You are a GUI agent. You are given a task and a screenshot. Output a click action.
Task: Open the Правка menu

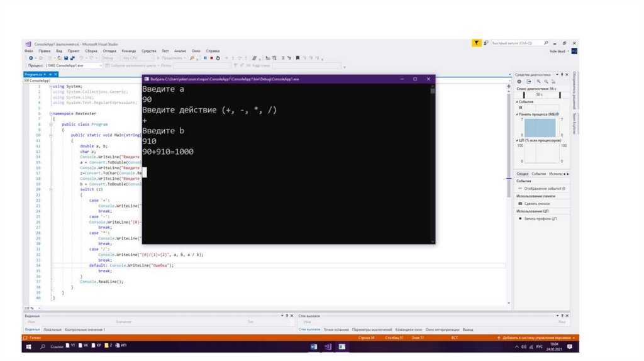45,51
